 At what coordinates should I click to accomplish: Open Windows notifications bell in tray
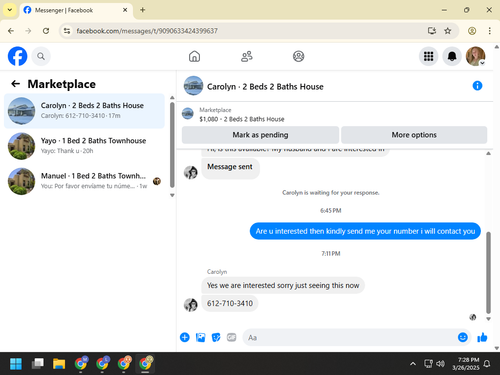tap(487, 364)
